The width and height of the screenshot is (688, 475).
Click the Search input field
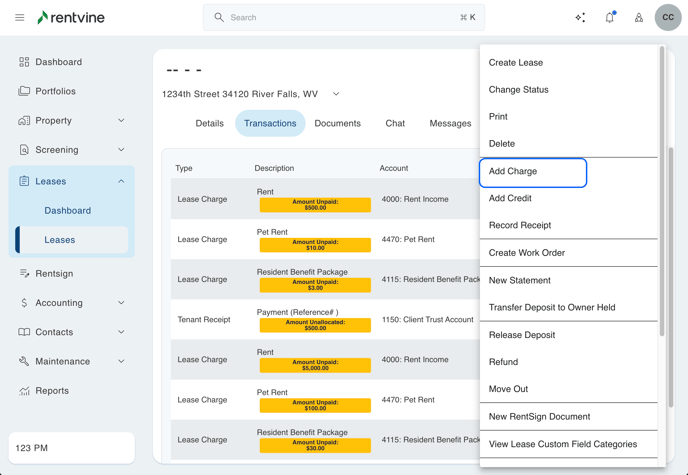340,18
